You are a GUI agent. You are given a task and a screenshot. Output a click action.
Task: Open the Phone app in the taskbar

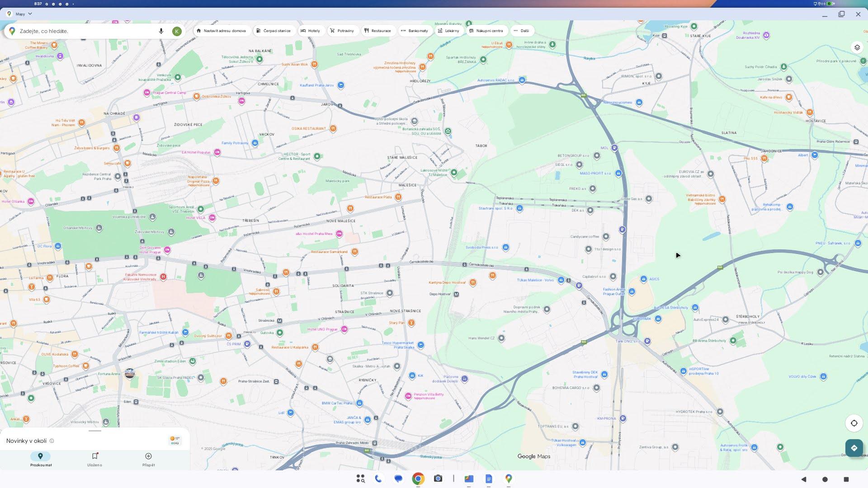378,479
